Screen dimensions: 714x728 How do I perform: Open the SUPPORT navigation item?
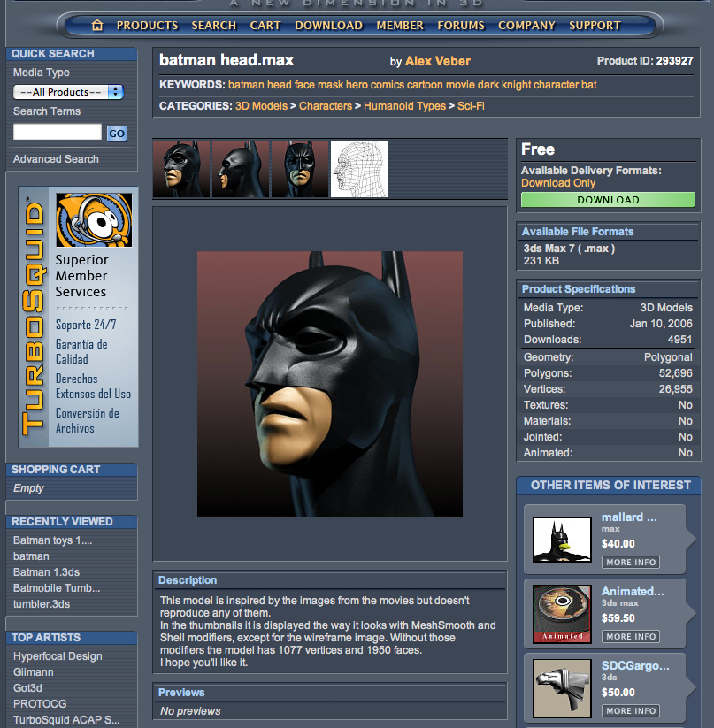click(595, 26)
